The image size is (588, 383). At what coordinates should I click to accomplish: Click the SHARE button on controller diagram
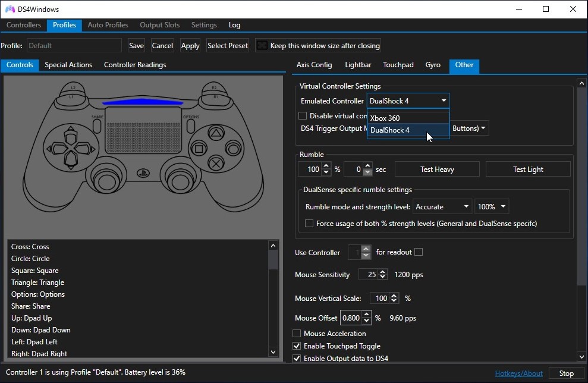click(x=97, y=126)
